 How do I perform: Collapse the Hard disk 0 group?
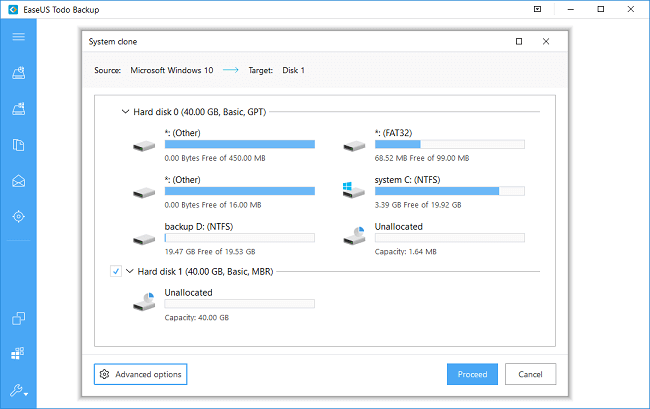pyautogui.click(x=124, y=112)
